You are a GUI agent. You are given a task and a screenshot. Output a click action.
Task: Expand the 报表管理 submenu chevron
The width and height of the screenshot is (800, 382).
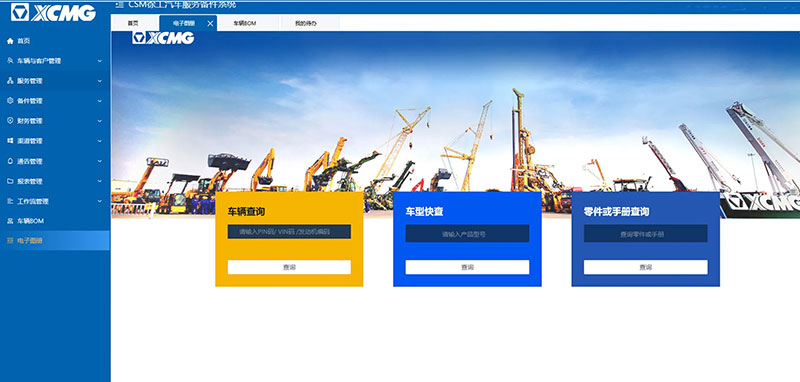[99, 181]
